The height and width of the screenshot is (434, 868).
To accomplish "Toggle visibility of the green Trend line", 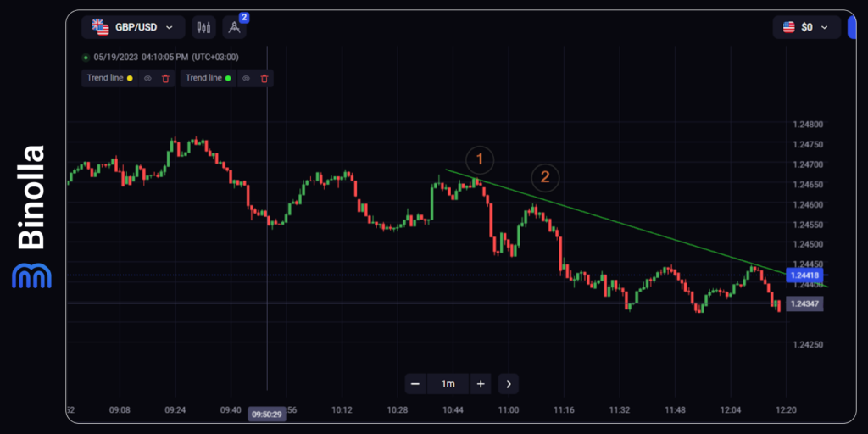I will [247, 79].
